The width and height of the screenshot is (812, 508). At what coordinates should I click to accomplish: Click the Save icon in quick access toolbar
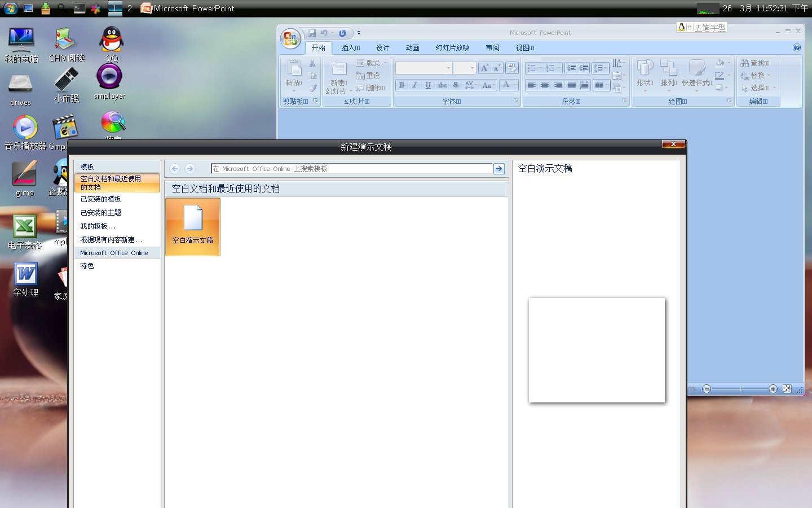(x=312, y=33)
